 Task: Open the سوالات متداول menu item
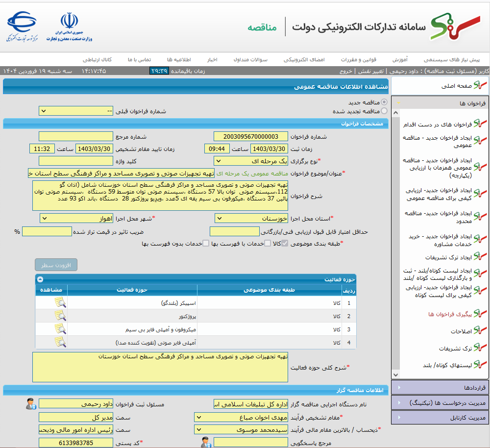250,59
